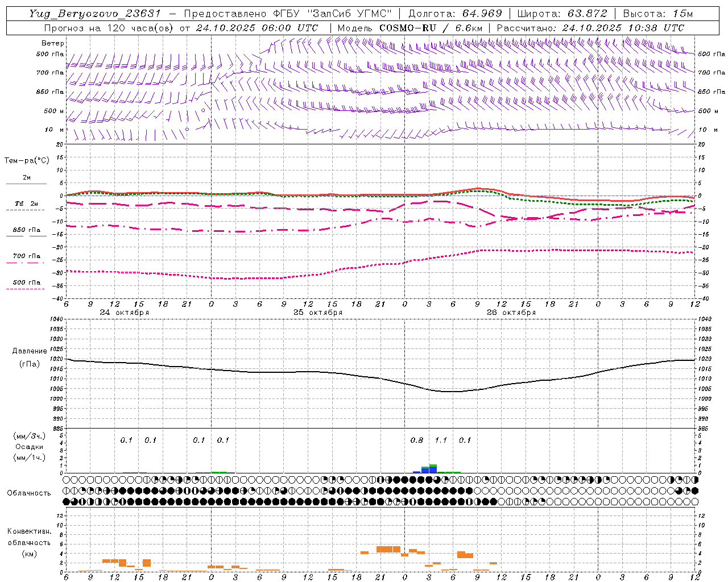Select the (мм/1ч.) precipitation unit label

pos(30,458)
